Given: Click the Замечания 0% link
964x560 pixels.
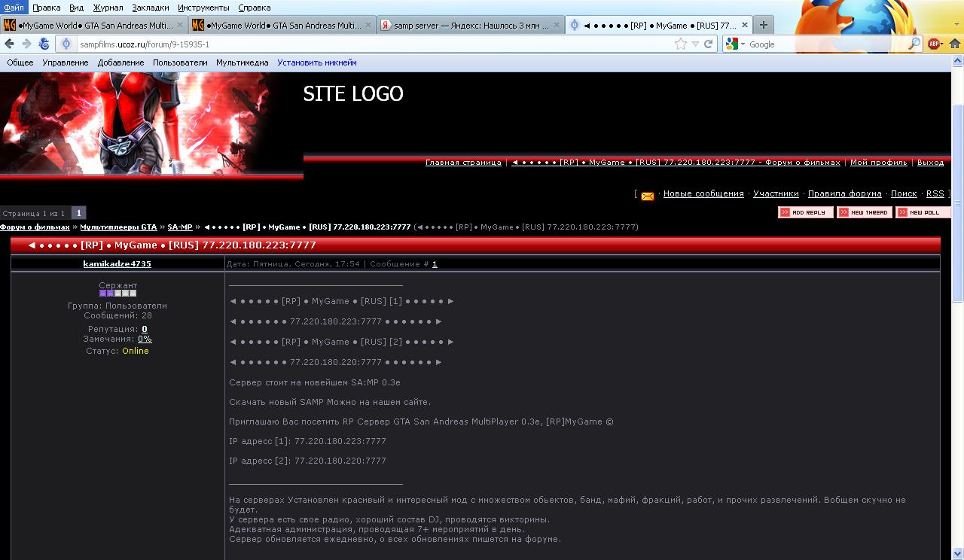Looking at the screenshot, I should click(x=145, y=339).
